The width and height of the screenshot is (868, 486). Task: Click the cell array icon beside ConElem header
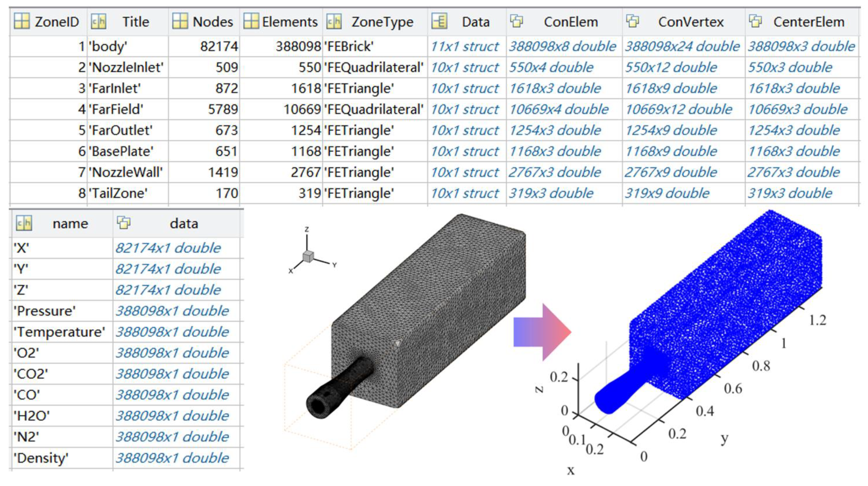(517, 21)
